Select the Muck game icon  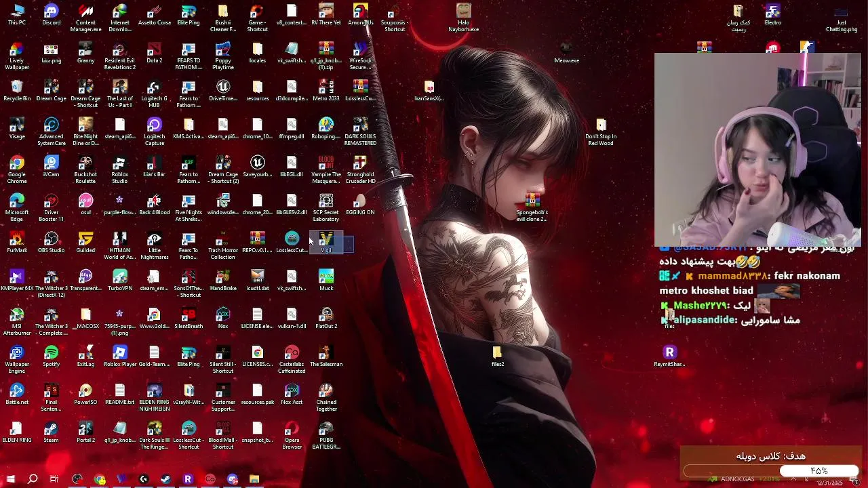point(326,281)
